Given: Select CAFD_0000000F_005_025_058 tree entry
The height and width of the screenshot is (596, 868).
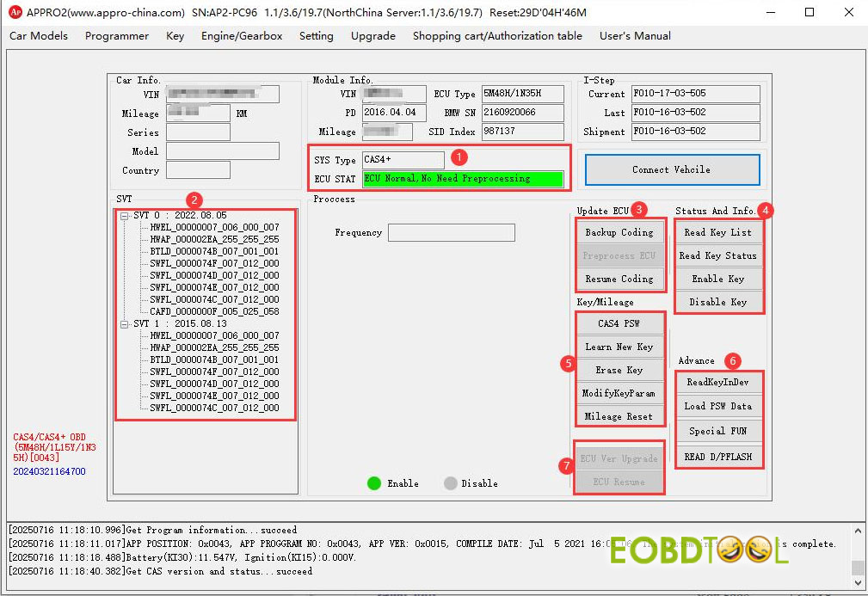Looking at the screenshot, I should tap(214, 312).
